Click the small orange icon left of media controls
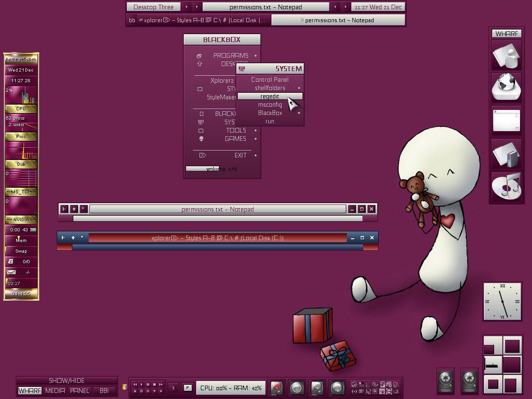532x399 pixels. [x=125, y=387]
